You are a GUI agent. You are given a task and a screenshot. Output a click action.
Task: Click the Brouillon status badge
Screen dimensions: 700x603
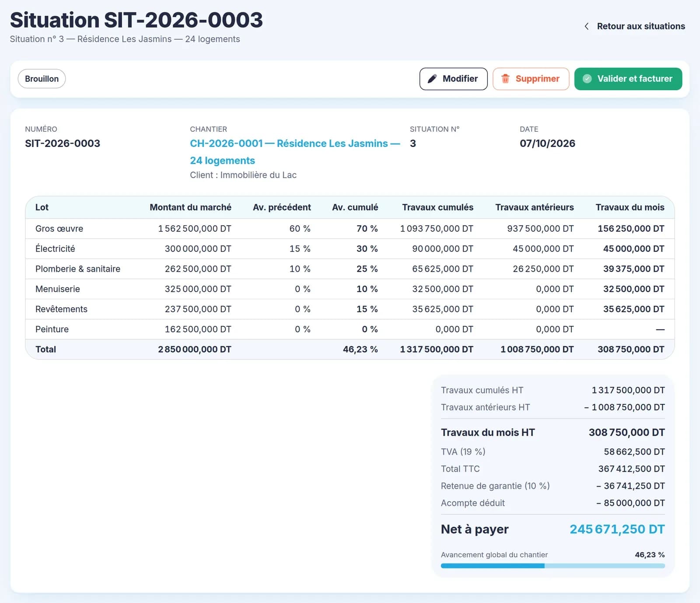42,79
